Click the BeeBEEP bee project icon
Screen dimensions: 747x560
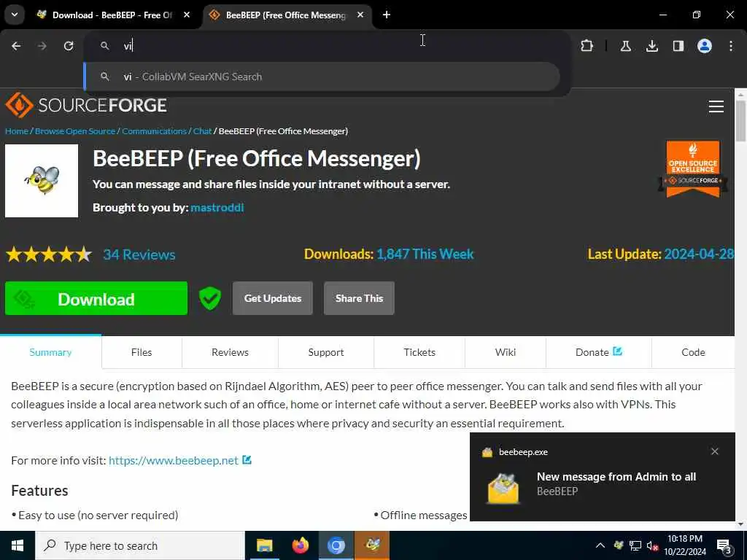[x=42, y=181]
